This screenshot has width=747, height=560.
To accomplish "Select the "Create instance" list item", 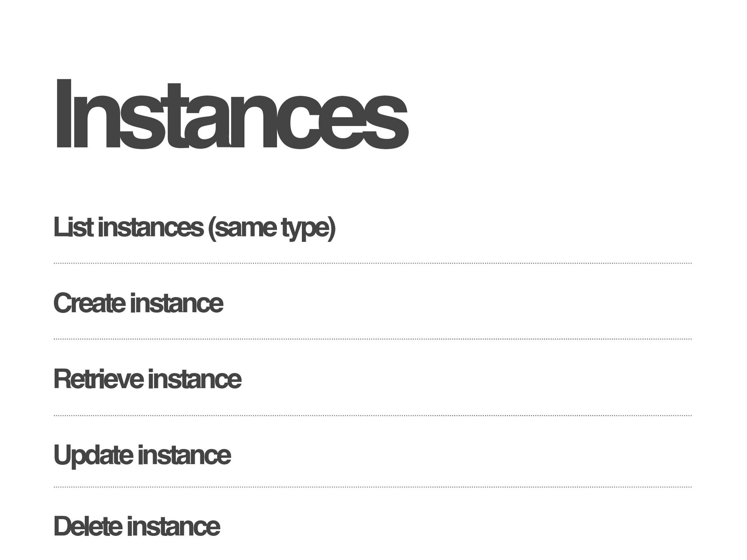I will click(x=138, y=303).
